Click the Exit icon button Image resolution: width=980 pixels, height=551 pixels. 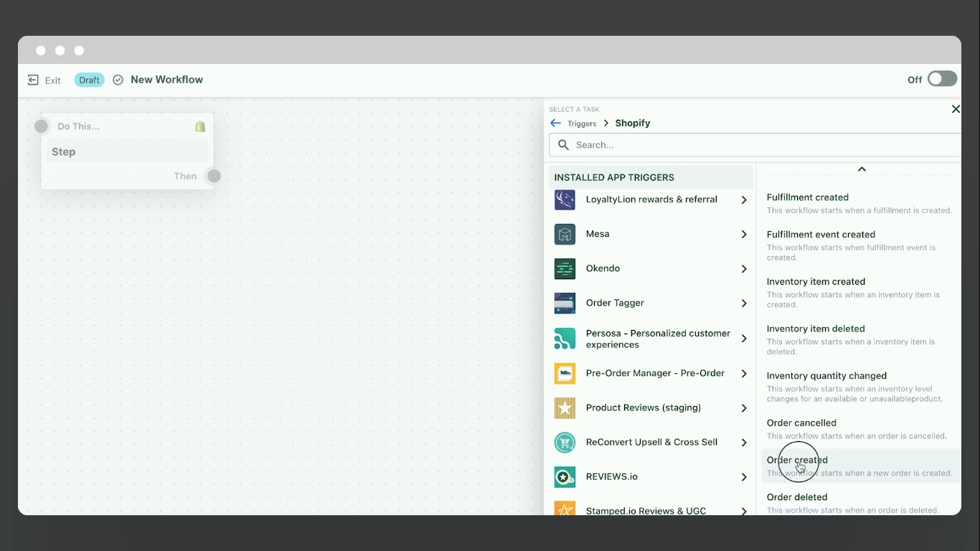pos(33,80)
